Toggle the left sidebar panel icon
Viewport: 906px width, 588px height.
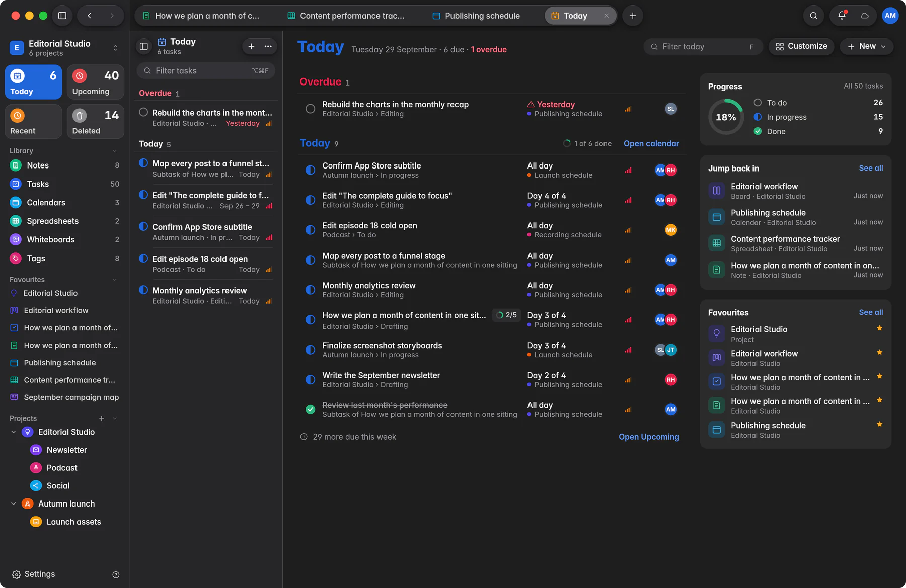coord(62,16)
